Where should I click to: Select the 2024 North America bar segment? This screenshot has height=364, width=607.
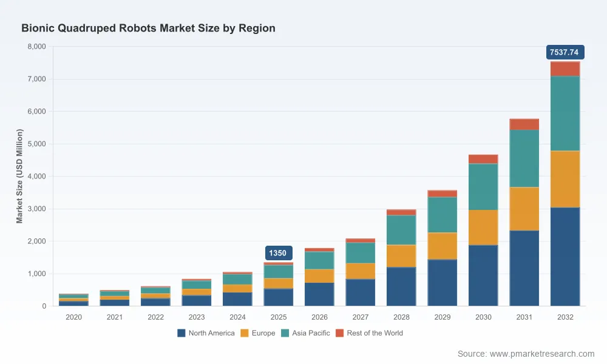tap(237, 299)
